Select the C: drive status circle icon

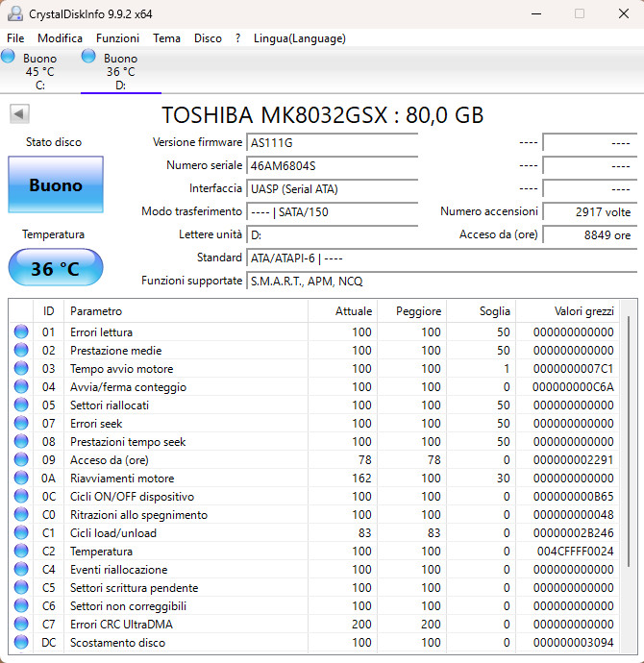[8, 56]
